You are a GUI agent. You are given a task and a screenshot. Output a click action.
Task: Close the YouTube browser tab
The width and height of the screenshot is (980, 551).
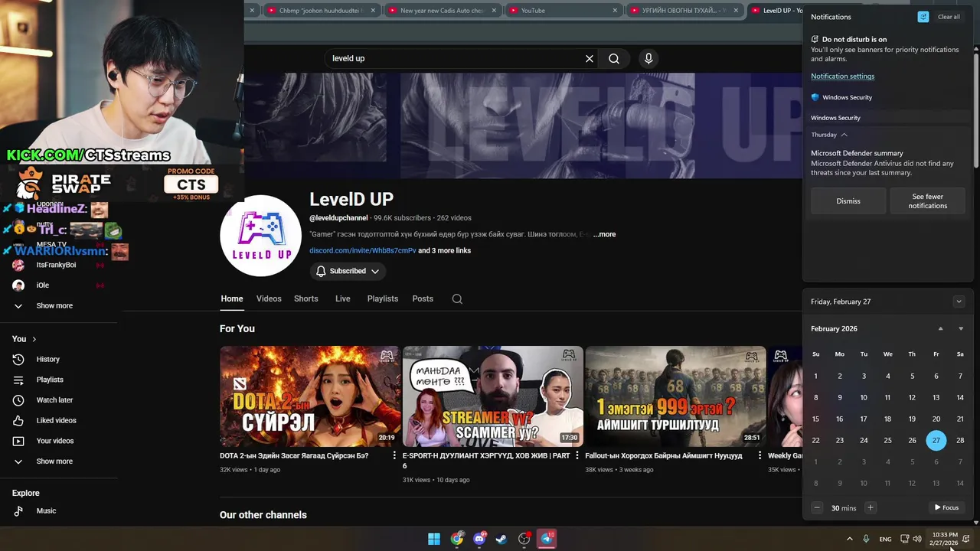(x=615, y=11)
